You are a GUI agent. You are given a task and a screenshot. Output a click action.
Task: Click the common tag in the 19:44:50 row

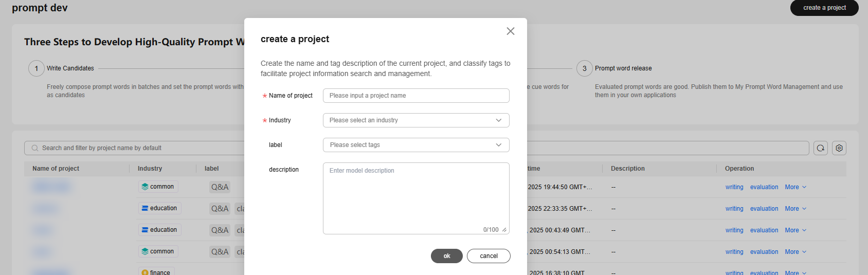pyautogui.click(x=158, y=187)
